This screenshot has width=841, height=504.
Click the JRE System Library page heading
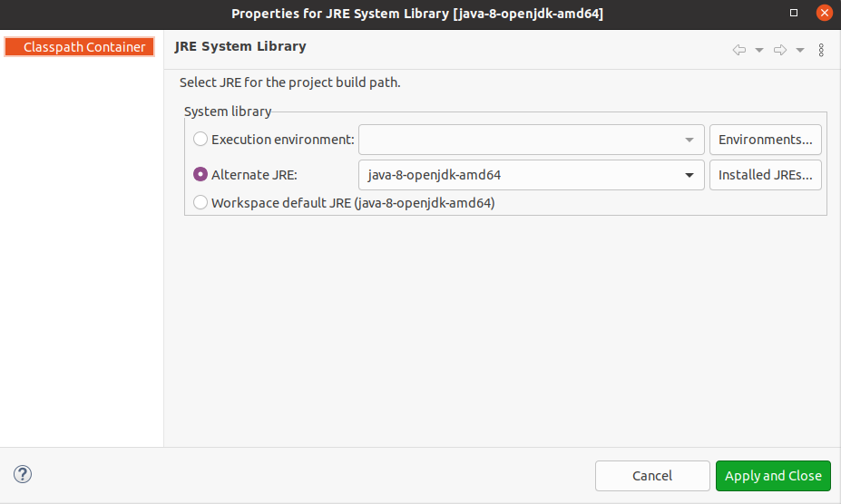[240, 46]
